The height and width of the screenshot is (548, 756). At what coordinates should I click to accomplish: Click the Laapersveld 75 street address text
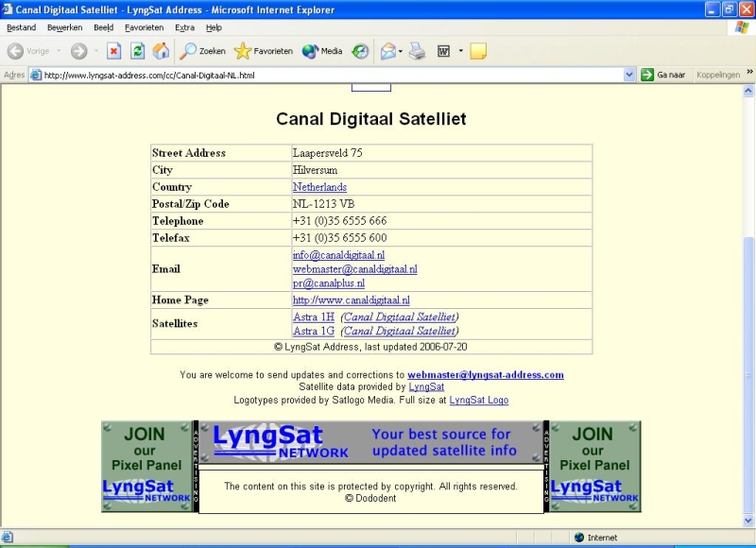click(327, 153)
